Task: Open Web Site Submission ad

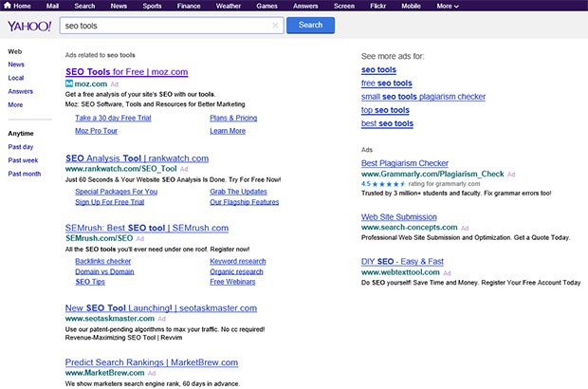Action: coord(399,217)
